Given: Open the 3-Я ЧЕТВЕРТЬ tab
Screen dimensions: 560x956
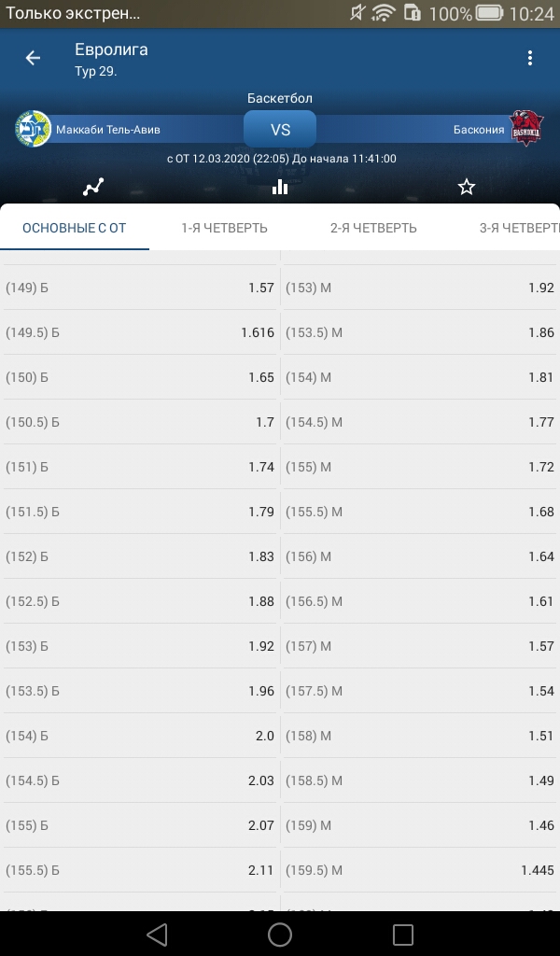Looking at the screenshot, I should (519, 228).
